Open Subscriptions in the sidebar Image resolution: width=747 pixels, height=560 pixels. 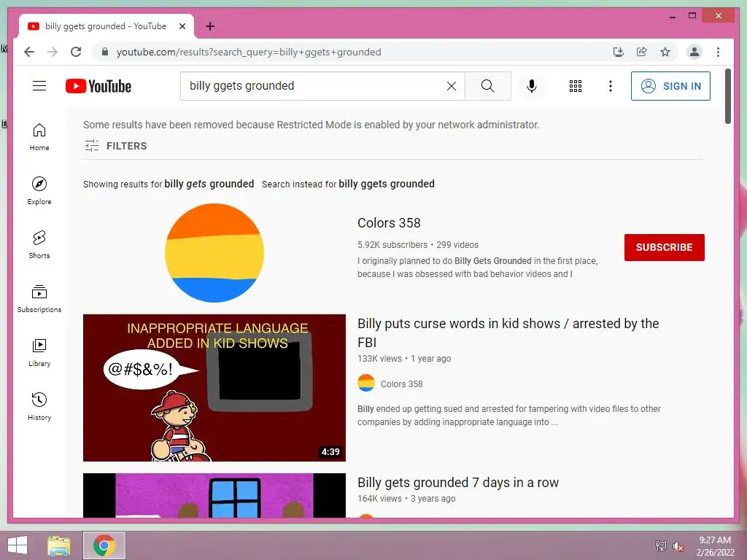39,298
